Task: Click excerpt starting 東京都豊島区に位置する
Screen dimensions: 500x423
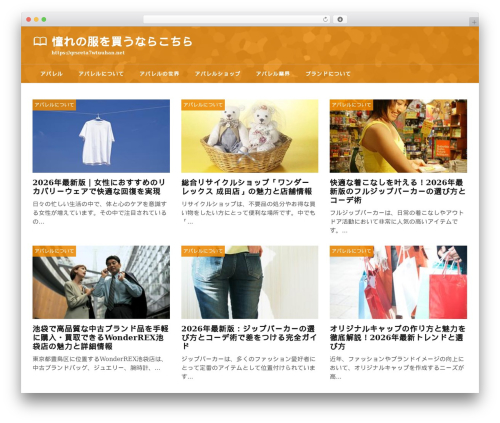Action: pos(98,364)
